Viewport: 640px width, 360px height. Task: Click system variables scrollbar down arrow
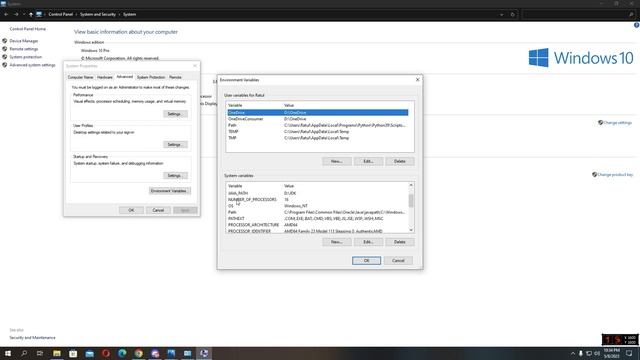411,230
